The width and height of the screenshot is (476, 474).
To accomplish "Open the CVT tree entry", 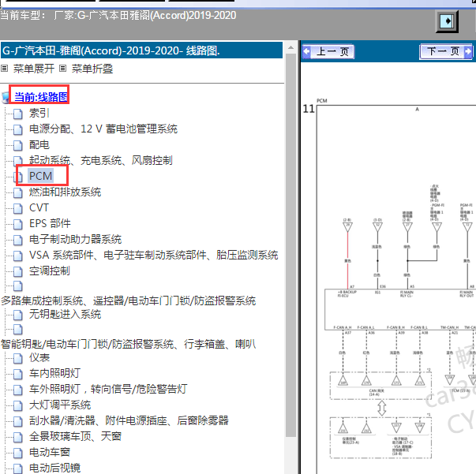I will click(39, 207).
